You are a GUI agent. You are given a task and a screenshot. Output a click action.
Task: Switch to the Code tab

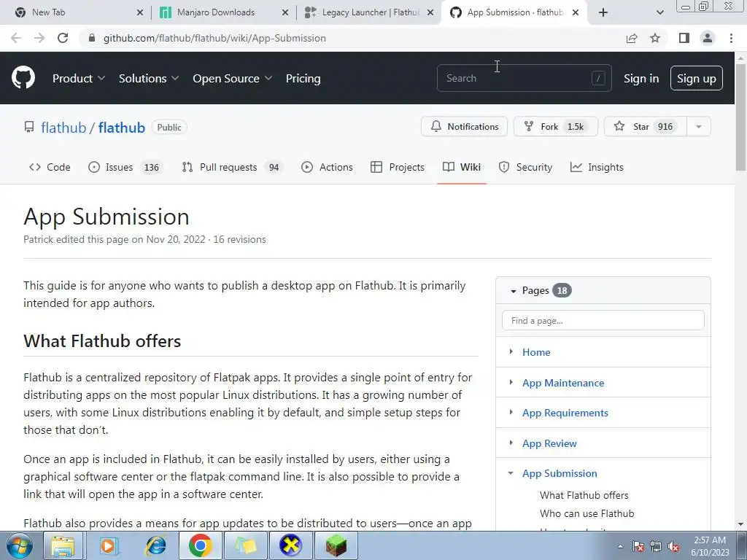click(x=50, y=167)
